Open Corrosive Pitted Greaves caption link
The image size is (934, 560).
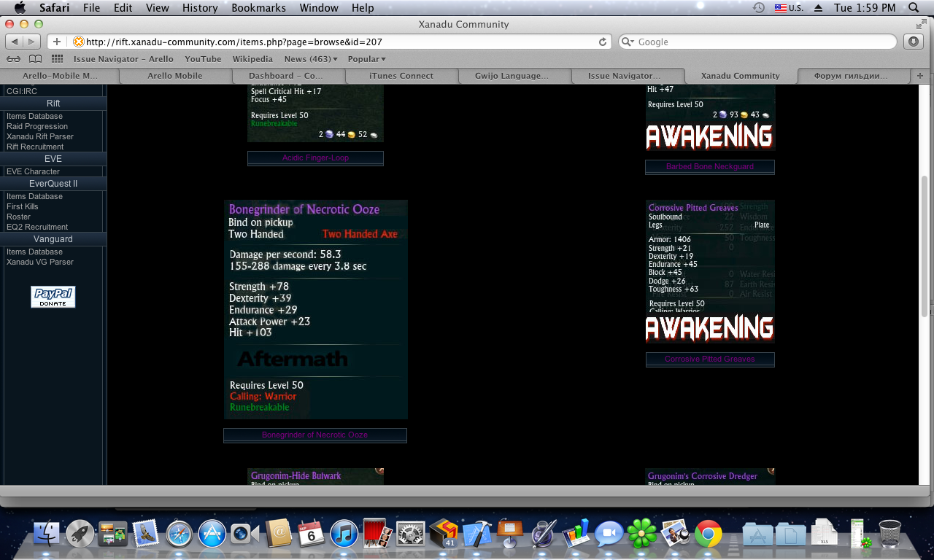click(710, 359)
